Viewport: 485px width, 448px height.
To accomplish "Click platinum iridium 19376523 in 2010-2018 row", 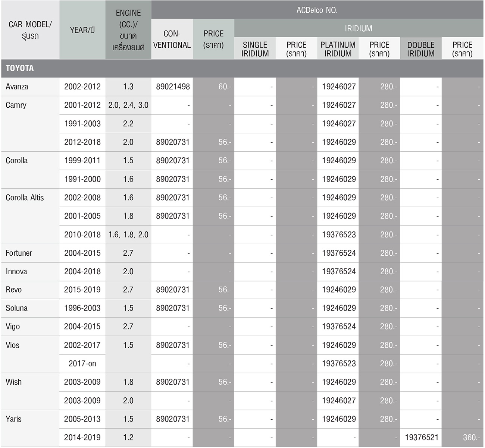I will coord(339,235).
